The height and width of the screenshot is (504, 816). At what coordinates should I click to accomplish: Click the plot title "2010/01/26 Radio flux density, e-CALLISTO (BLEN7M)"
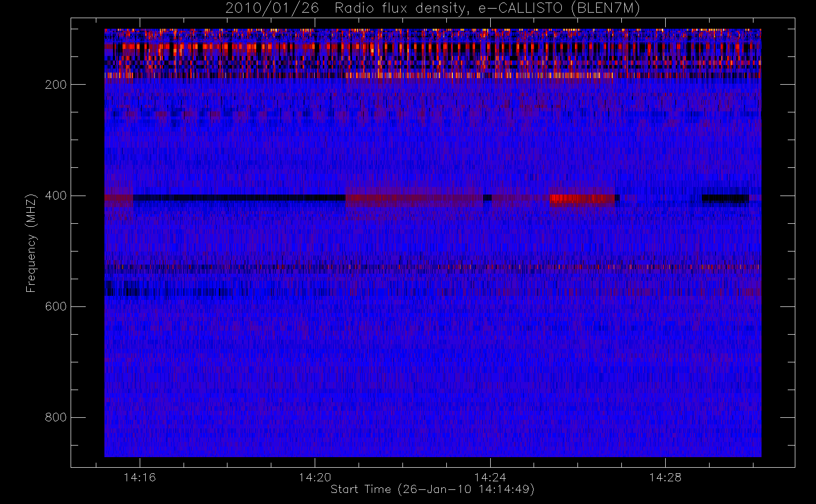[433, 9]
